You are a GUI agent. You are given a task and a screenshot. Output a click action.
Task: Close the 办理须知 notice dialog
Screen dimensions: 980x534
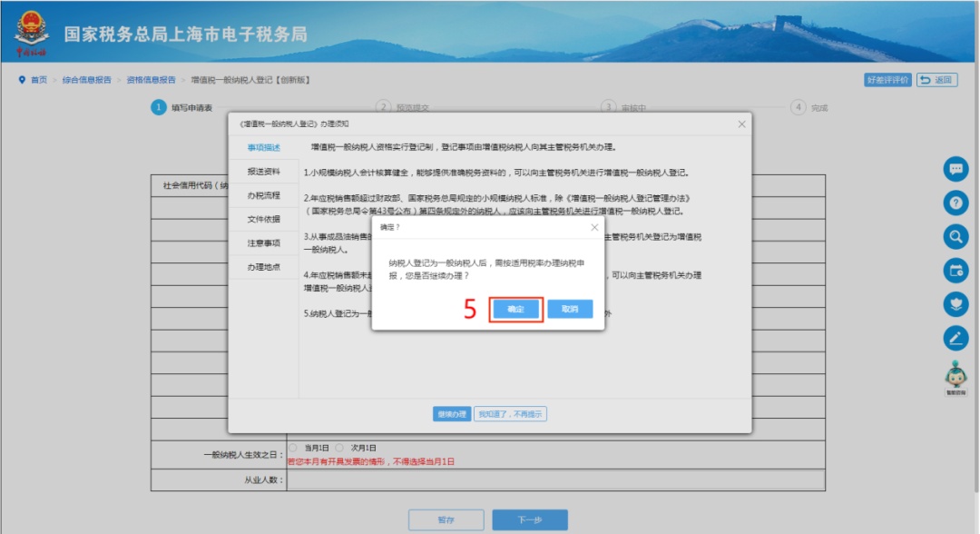coord(741,124)
